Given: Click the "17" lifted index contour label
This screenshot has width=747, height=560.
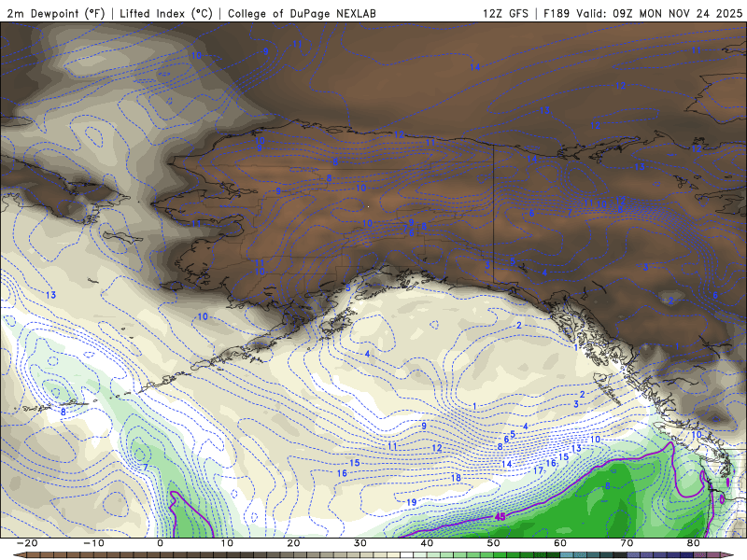Looking at the screenshot, I should pyautogui.click(x=538, y=471).
